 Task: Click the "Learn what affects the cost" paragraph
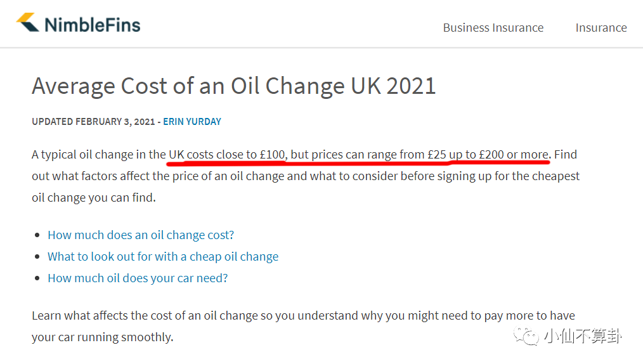pos(303,316)
